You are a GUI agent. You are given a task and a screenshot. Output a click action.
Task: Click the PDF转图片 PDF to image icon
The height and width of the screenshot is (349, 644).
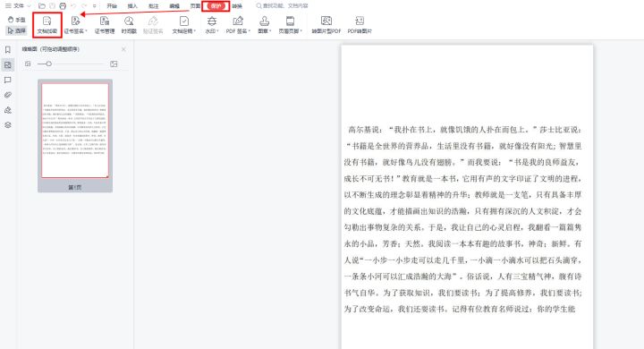click(x=360, y=21)
